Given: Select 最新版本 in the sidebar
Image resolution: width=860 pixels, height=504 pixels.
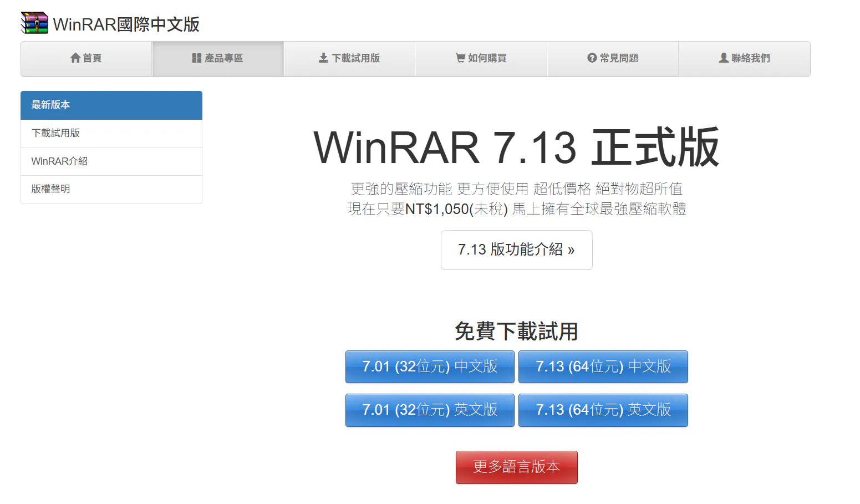Looking at the screenshot, I should [x=111, y=105].
